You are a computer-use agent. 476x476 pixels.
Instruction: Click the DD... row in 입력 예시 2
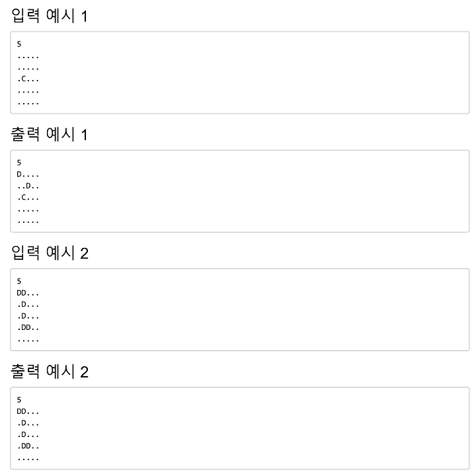[x=28, y=293]
